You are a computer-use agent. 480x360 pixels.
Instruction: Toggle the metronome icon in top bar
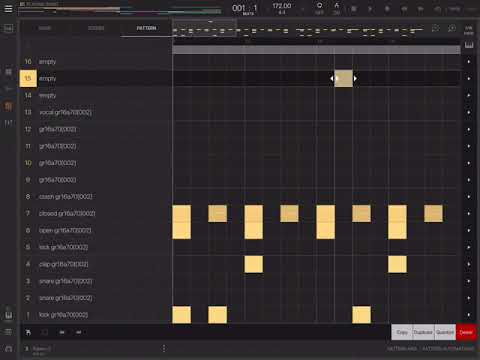point(337,8)
